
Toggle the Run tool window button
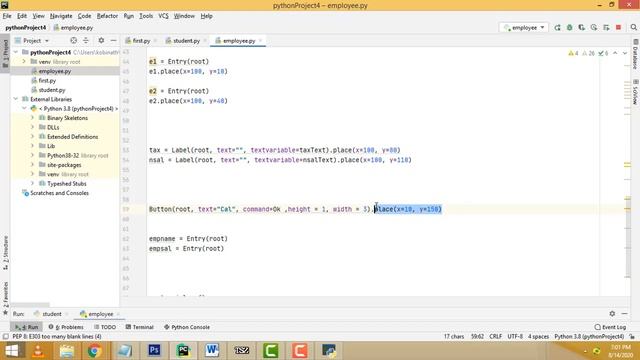coord(27,327)
